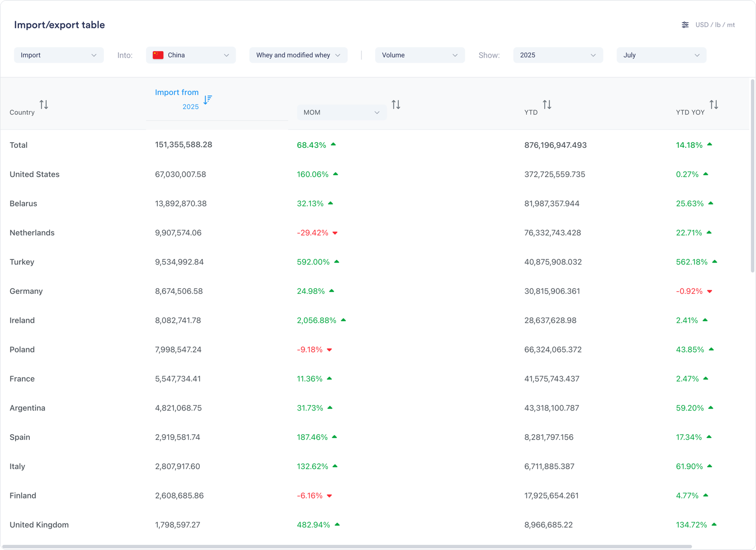Click the horizontal scrollbar at table bottom
Viewport: 756px width, 550px height.
coord(347,547)
